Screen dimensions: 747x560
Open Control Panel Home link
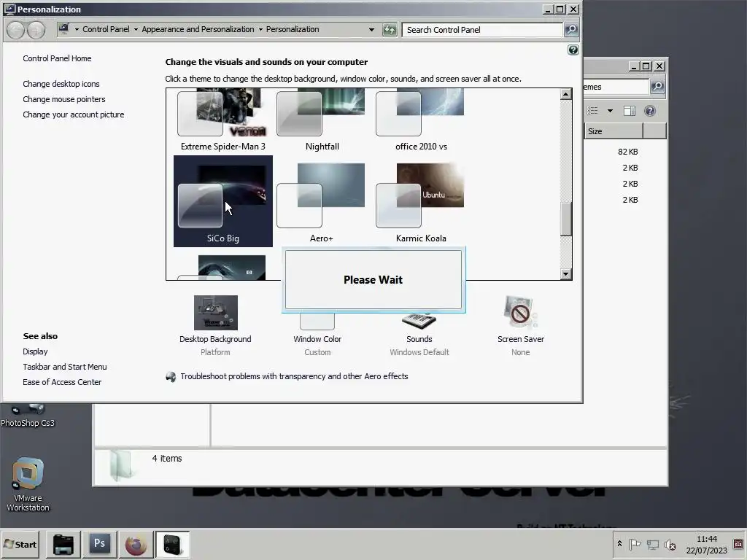(x=57, y=58)
